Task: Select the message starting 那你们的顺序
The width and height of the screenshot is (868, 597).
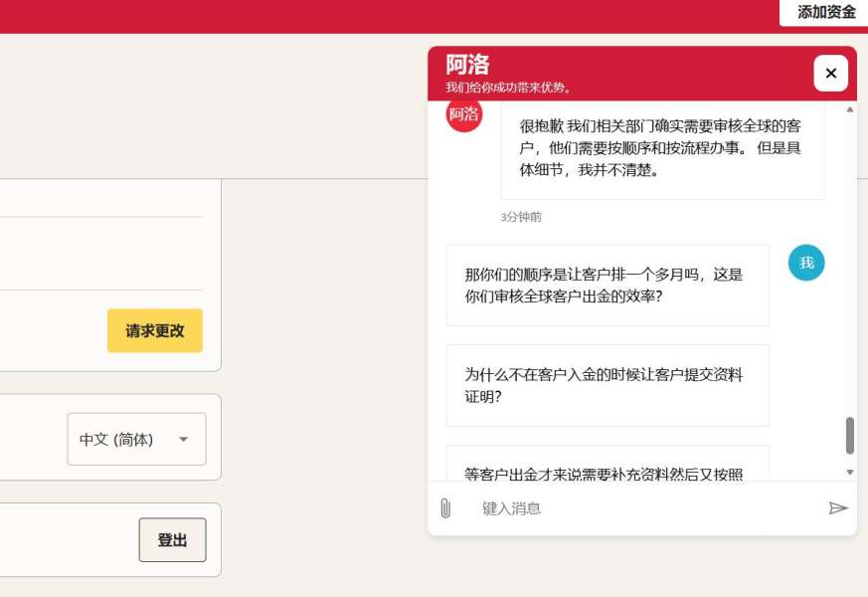Action: [608, 286]
